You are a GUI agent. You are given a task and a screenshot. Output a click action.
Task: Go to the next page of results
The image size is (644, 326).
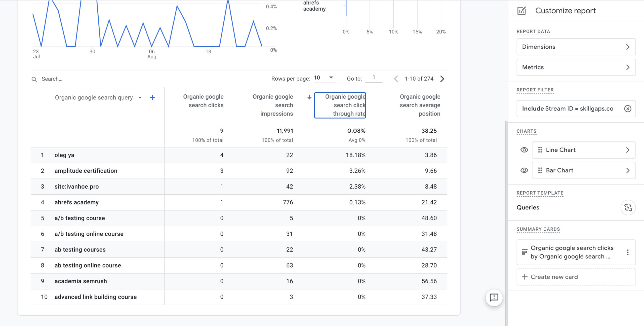click(x=442, y=79)
